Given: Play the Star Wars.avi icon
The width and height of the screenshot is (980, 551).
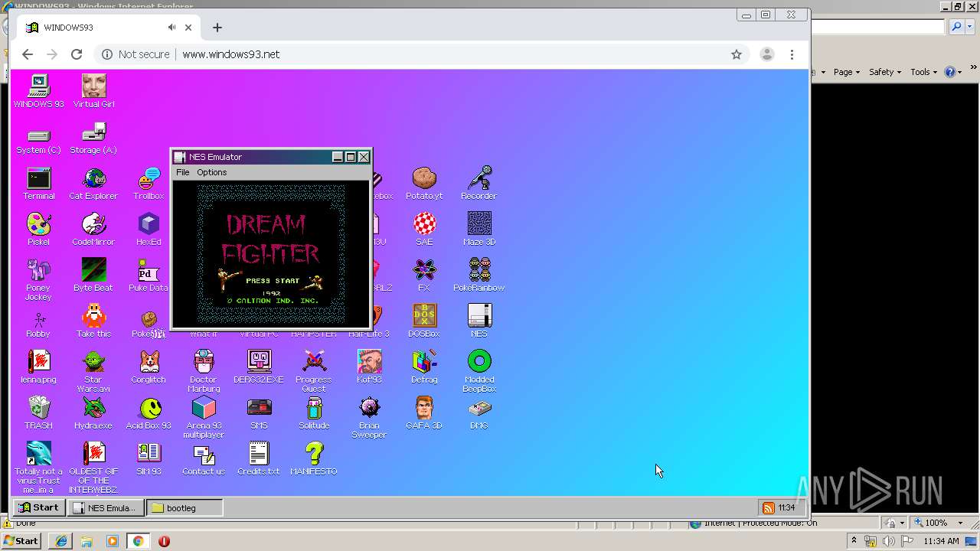Looking at the screenshot, I should pyautogui.click(x=93, y=371).
